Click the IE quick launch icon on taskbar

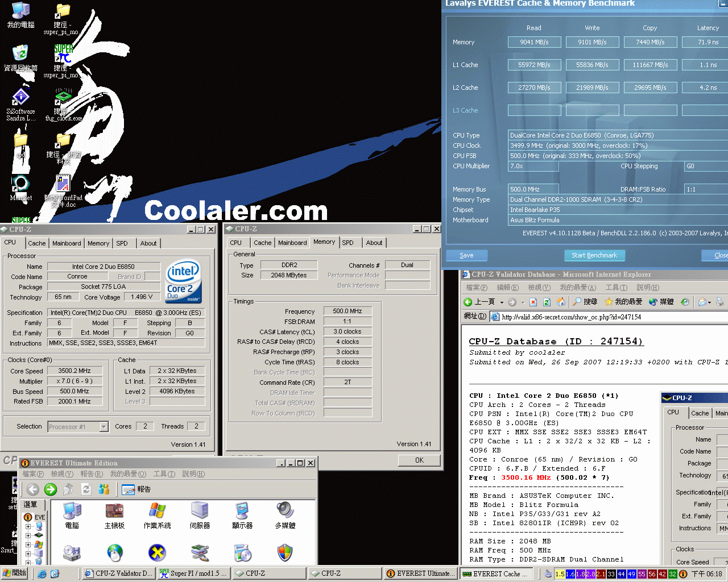(x=42, y=574)
